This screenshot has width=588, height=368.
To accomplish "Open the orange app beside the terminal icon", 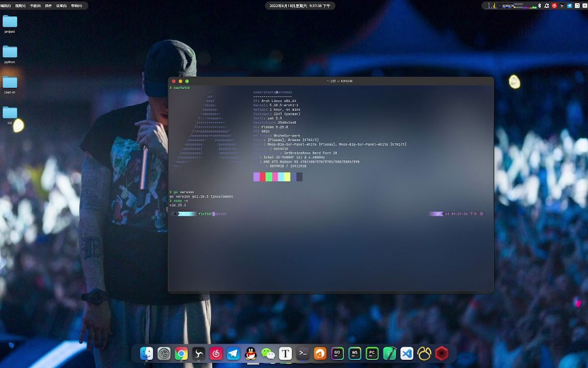I will coord(320,353).
